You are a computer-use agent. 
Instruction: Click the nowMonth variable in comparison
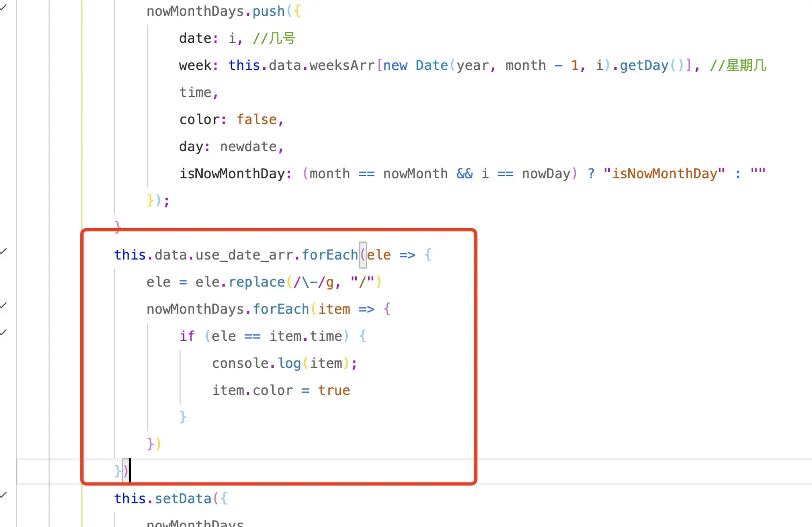pos(415,174)
